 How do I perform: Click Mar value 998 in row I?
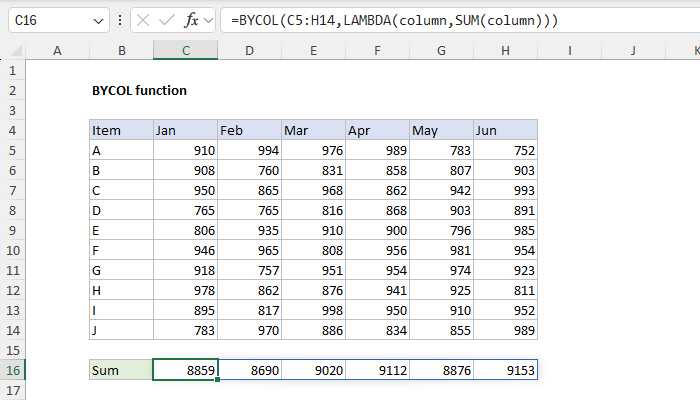click(313, 310)
